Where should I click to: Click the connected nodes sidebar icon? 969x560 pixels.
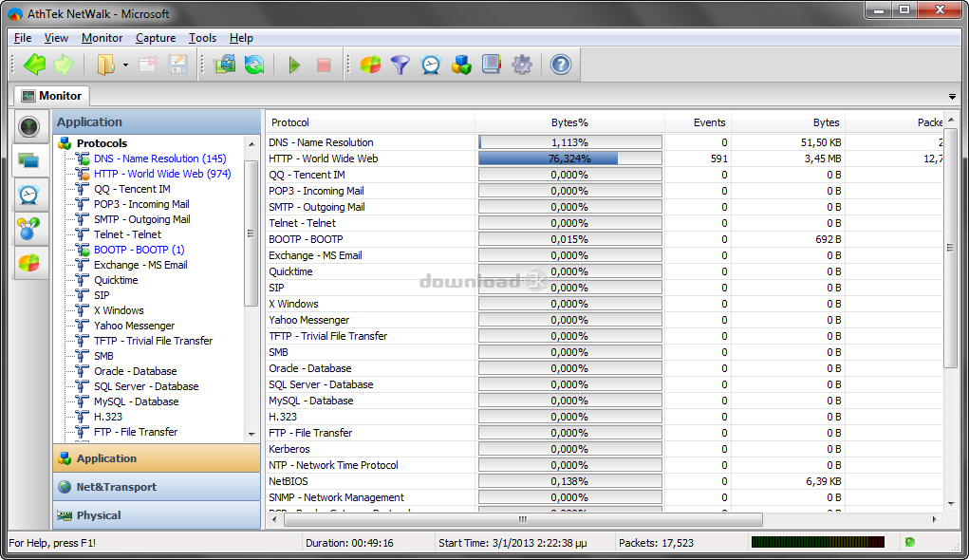click(x=29, y=229)
